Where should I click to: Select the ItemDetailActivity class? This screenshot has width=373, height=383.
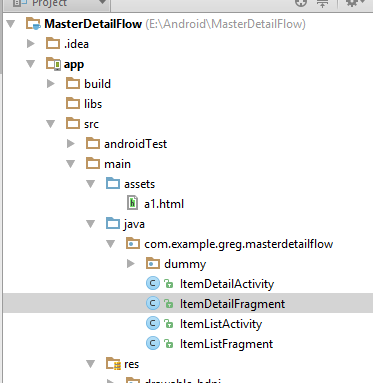(227, 284)
